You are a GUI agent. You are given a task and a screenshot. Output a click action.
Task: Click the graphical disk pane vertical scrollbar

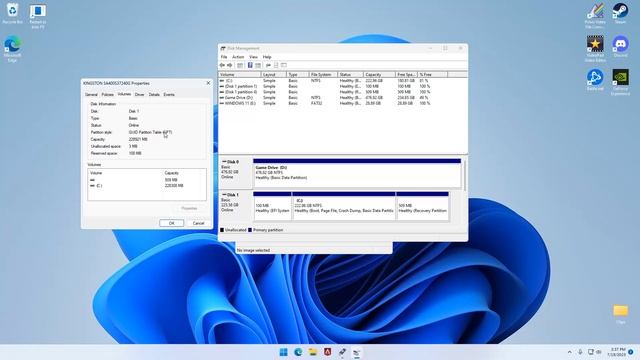point(465,176)
